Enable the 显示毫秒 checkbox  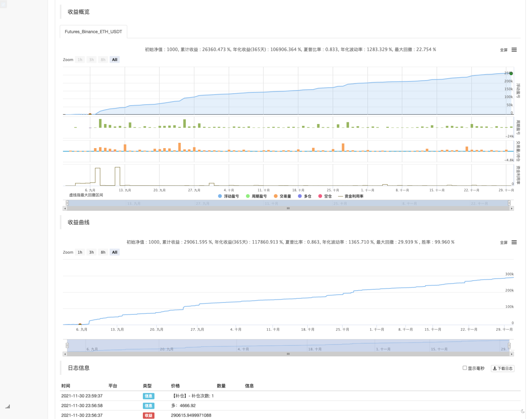click(464, 368)
